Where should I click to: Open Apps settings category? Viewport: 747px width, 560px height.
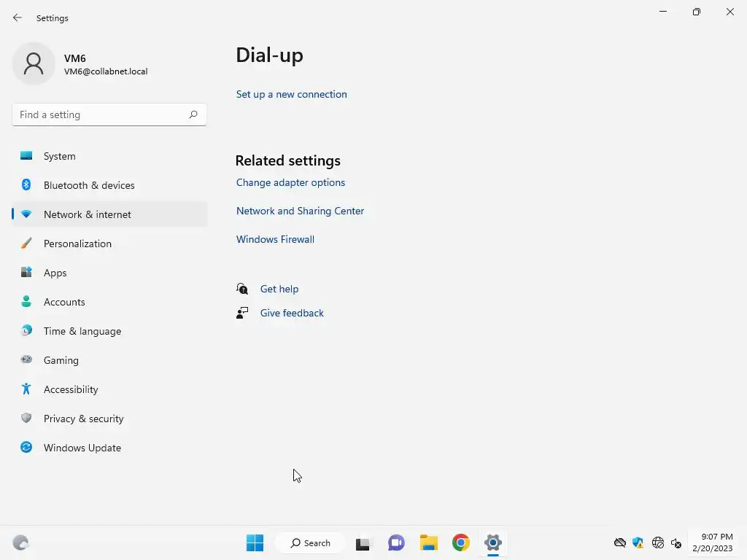tap(109, 273)
